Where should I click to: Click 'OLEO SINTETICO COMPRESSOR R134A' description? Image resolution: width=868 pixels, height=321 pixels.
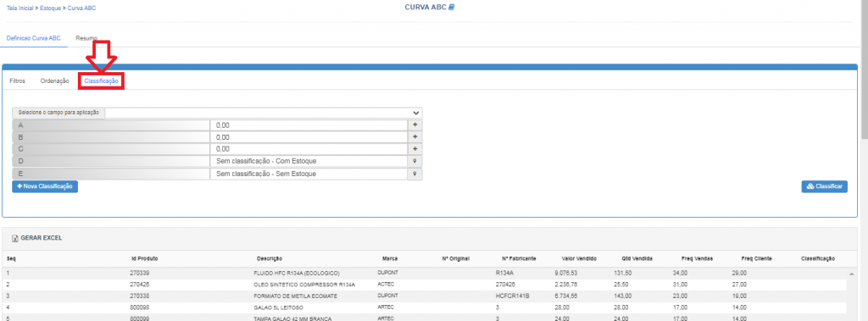304,285
